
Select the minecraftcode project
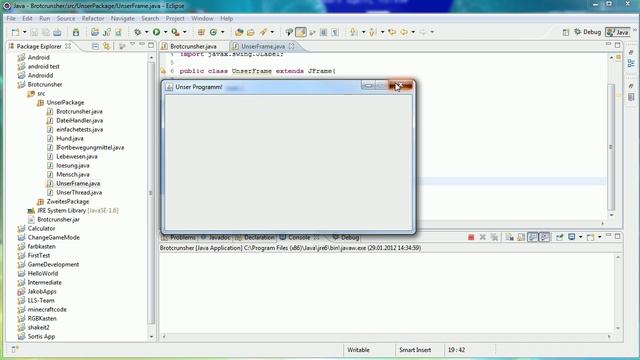[x=47, y=309]
